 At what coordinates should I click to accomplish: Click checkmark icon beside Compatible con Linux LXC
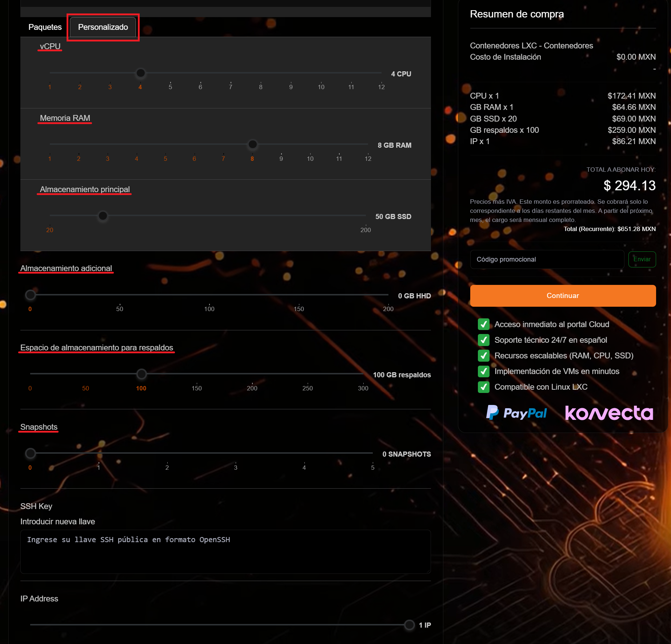point(483,387)
